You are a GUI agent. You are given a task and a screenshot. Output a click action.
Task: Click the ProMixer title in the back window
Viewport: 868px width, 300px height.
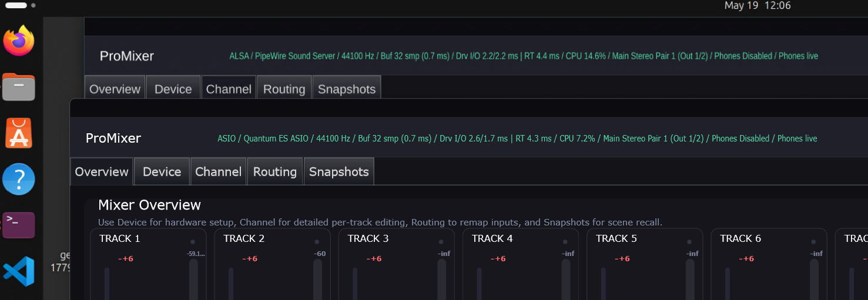click(127, 56)
